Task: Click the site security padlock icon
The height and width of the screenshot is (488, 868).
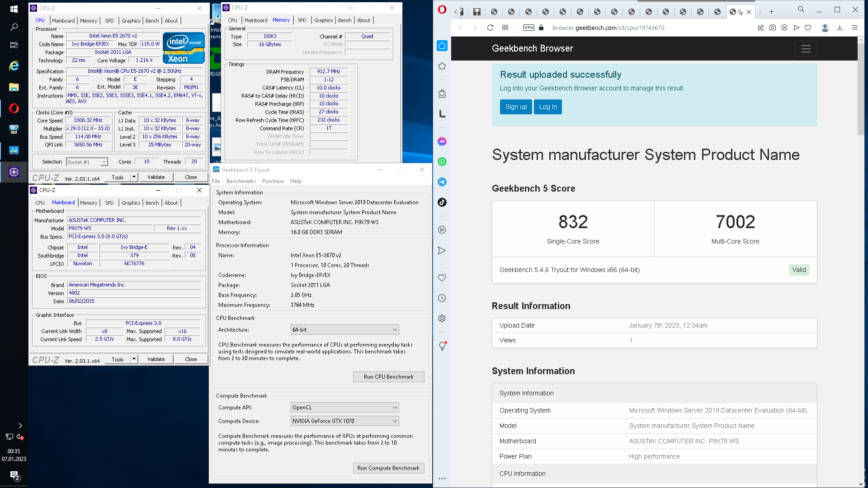Action: (x=541, y=28)
